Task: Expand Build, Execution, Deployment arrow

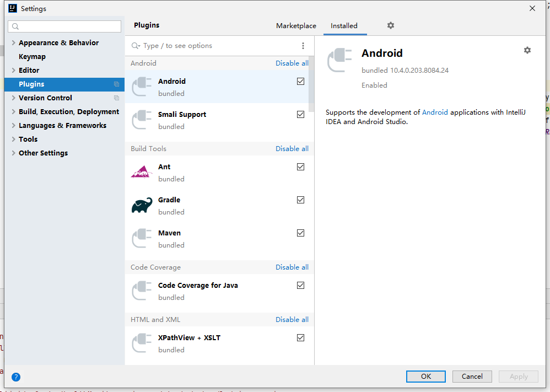Action: (13, 111)
